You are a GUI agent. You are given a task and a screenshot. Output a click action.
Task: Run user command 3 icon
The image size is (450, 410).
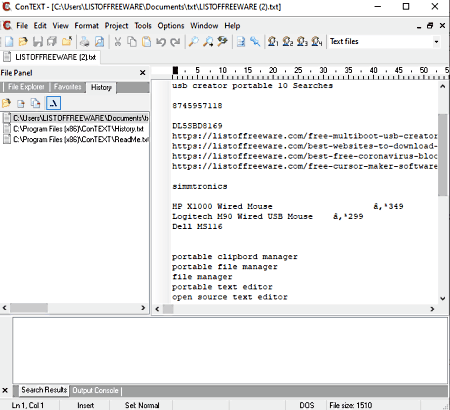point(302,42)
